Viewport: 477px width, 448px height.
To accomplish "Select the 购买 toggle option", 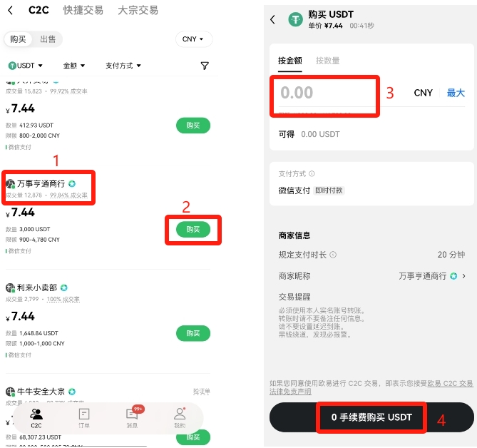I will tap(18, 39).
